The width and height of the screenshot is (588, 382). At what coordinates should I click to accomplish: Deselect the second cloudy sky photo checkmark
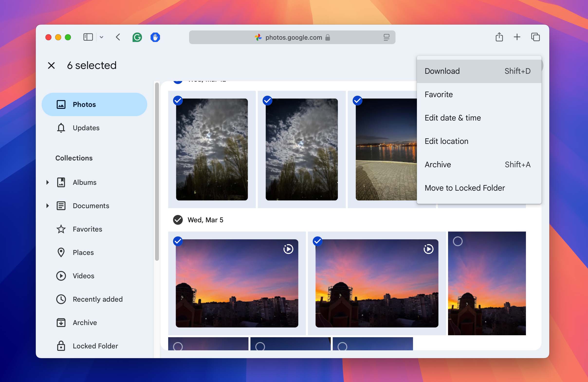(x=267, y=101)
